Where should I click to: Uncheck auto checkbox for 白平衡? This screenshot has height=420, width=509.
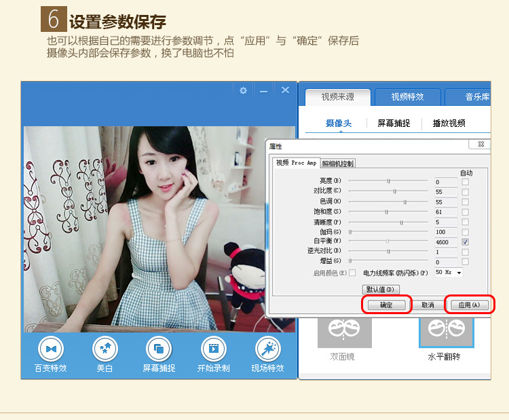465,242
